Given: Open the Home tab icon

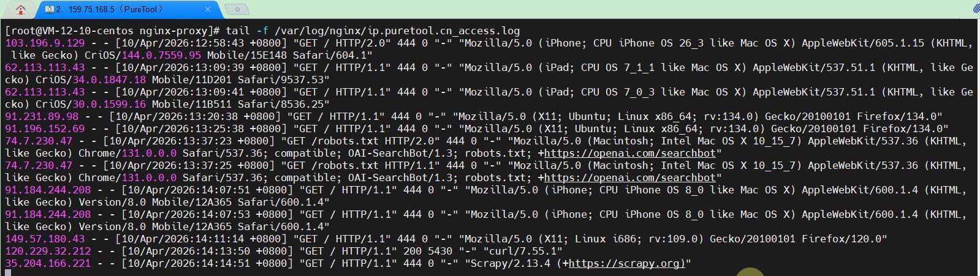Looking at the screenshot, I should tap(21, 9).
